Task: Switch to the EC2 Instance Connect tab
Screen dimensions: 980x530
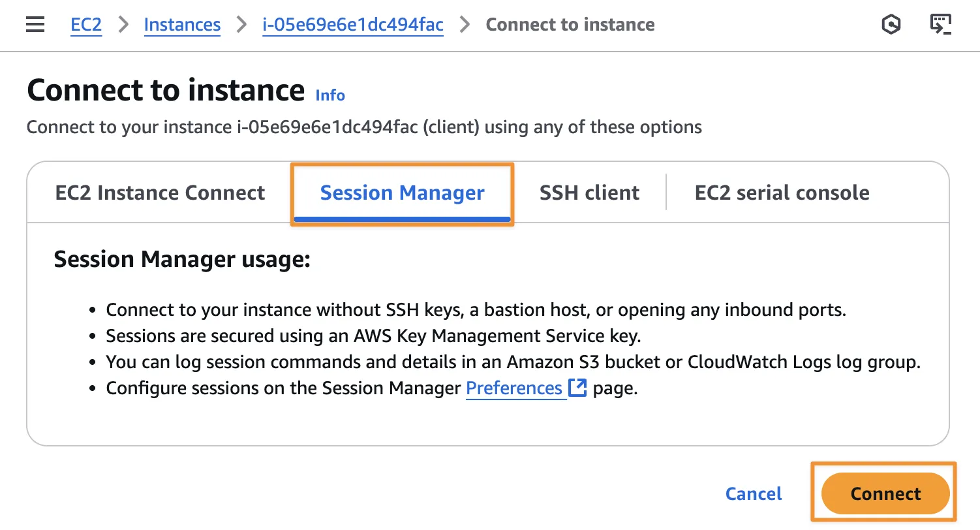Action: (160, 193)
